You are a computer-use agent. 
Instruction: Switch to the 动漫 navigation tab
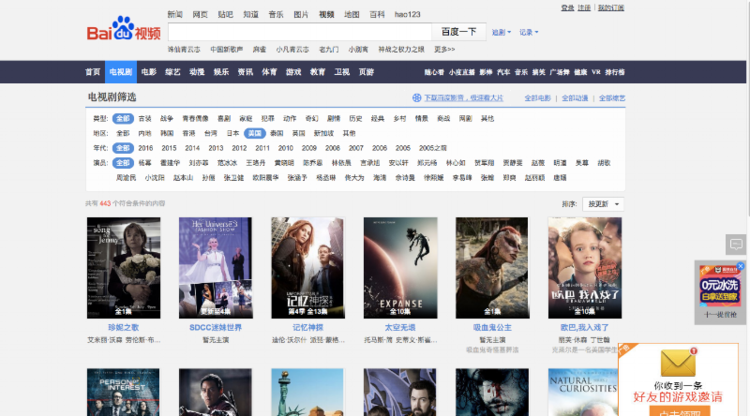pos(197,72)
